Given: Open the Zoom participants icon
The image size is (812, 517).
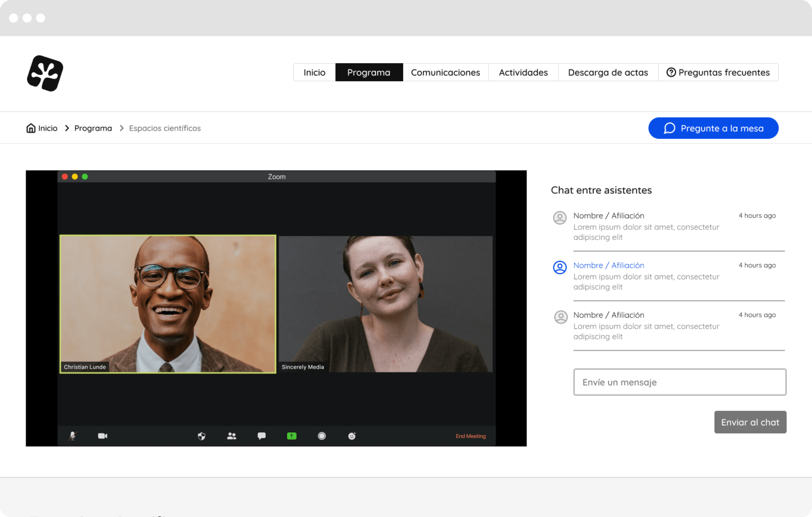Looking at the screenshot, I should point(231,436).
